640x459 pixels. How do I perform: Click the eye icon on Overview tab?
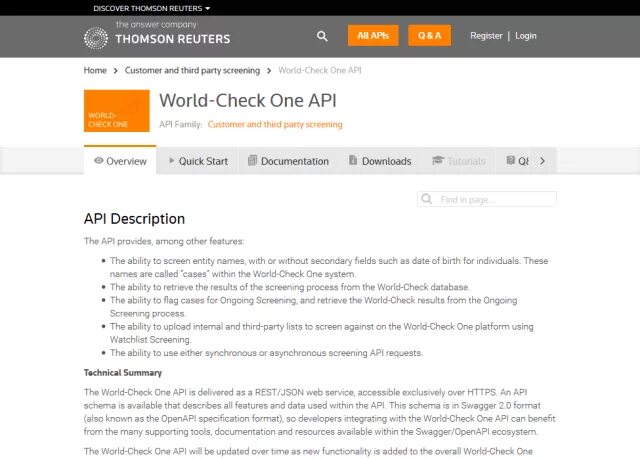[x=98, y=161]
